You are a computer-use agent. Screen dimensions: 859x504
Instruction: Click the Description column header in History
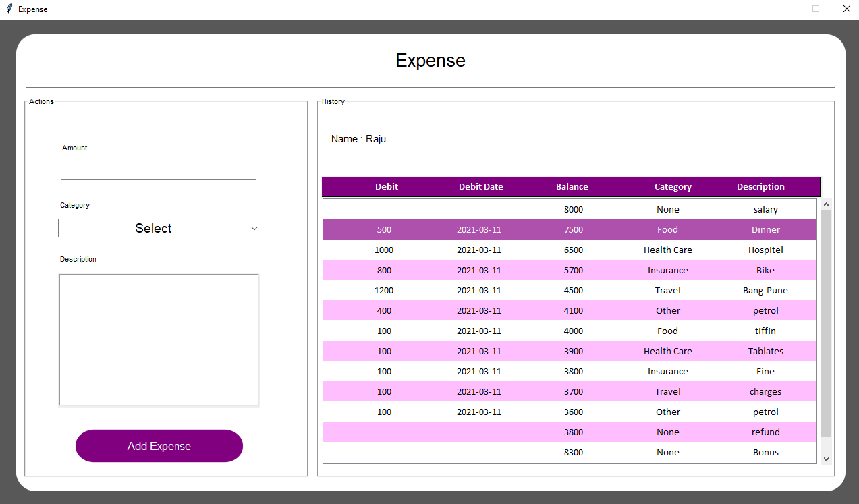click(x=760, y=187)
